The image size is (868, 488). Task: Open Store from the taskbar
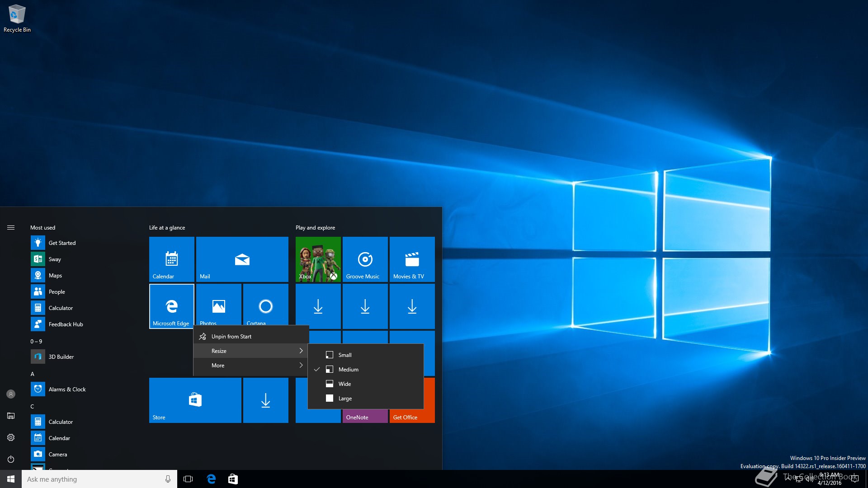click(x=233, y=479)
